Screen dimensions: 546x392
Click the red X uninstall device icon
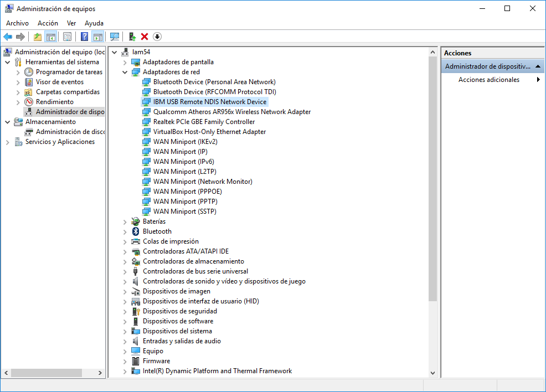[145, 37]
